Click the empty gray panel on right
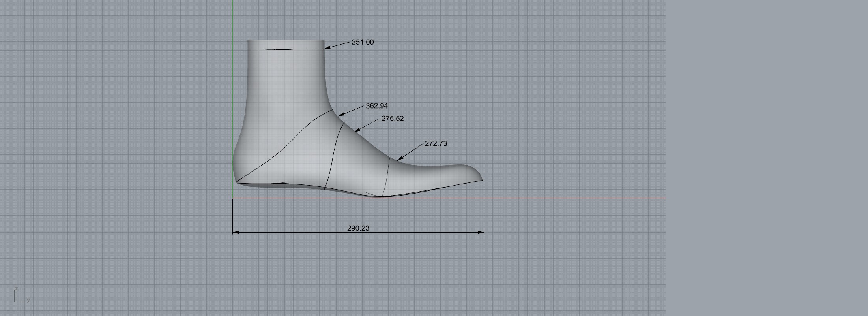 pyautogui.click(x=767, y=158)
